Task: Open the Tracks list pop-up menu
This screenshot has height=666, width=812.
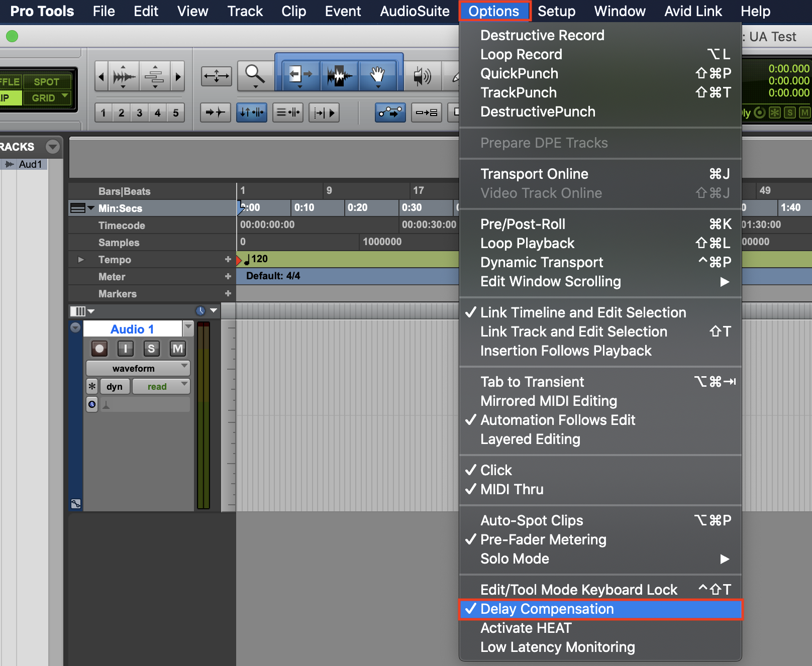Action: 52,147
